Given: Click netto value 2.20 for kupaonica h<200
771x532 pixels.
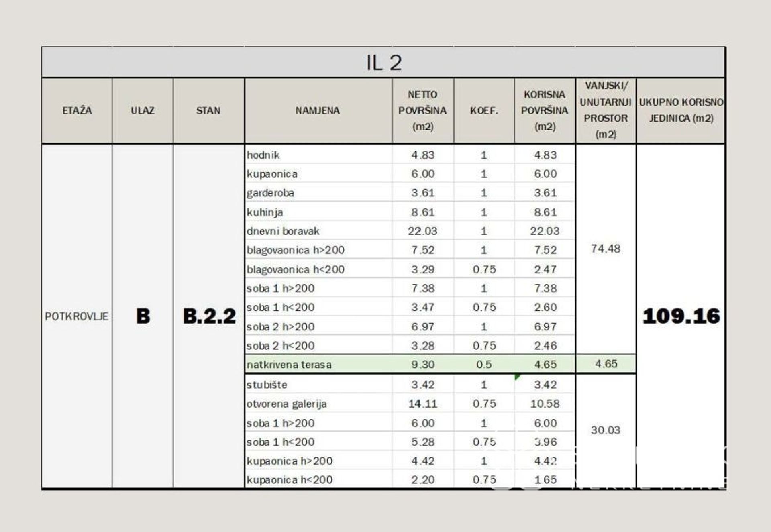Looking at the screenshot, I should tap(422, 480).
